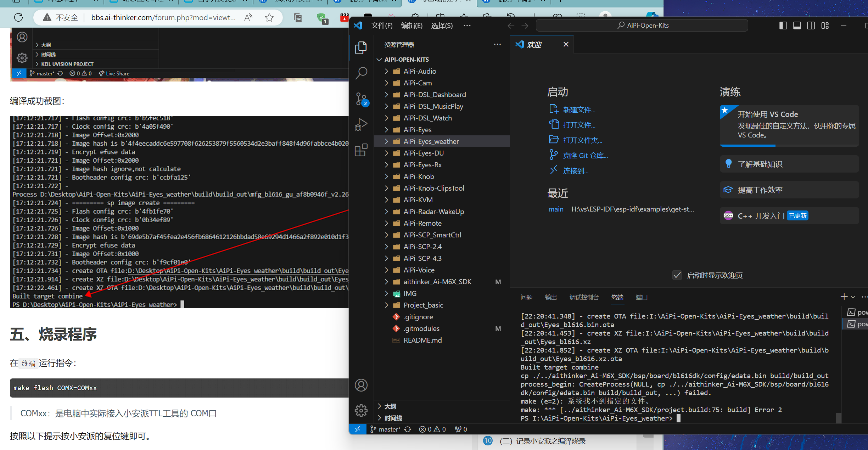Switch to the 输出 output panel tab
This screenshot has width=868, height=450.
(x=551, y=297)
